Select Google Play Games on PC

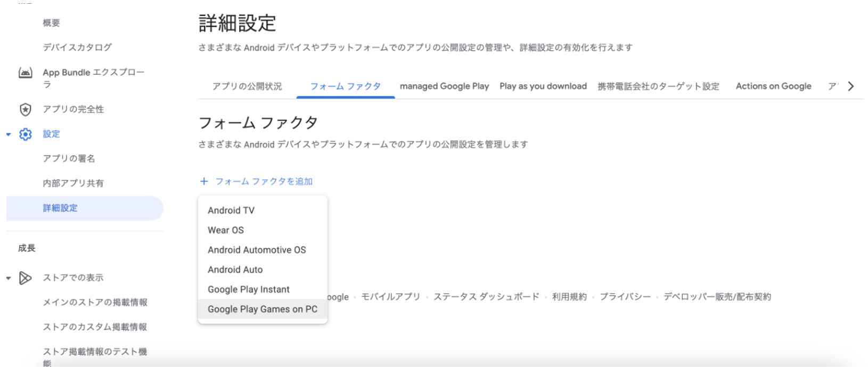pyautogui.click(x=263, y=309)
